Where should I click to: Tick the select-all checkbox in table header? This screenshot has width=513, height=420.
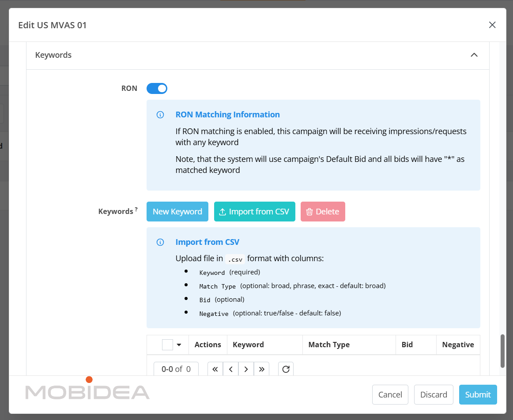pos(167,345)
